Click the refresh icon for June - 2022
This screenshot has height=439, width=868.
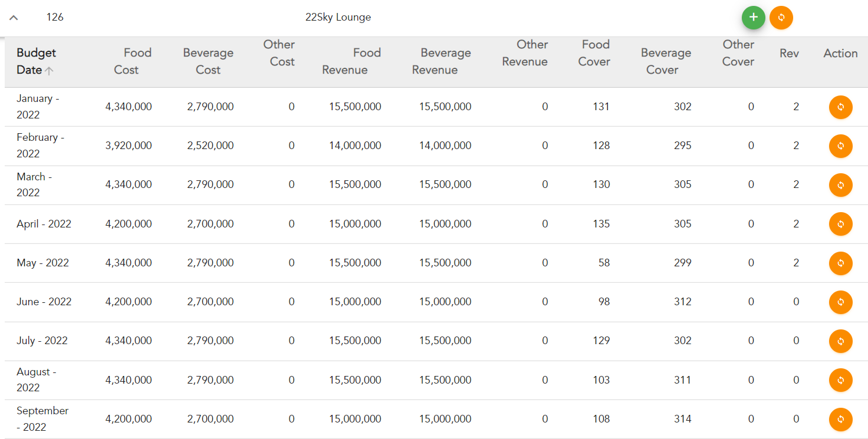(x=840, y=302)
